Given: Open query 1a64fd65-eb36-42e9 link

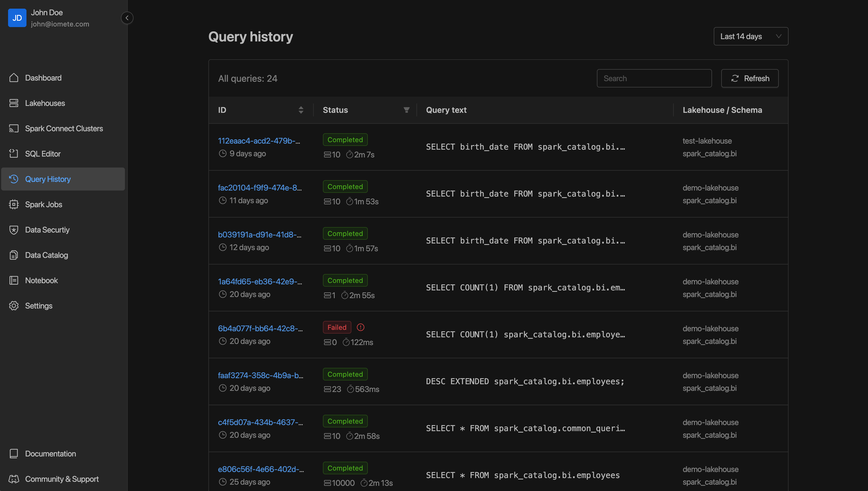Looking at the screenshot, I should [260, 281].
